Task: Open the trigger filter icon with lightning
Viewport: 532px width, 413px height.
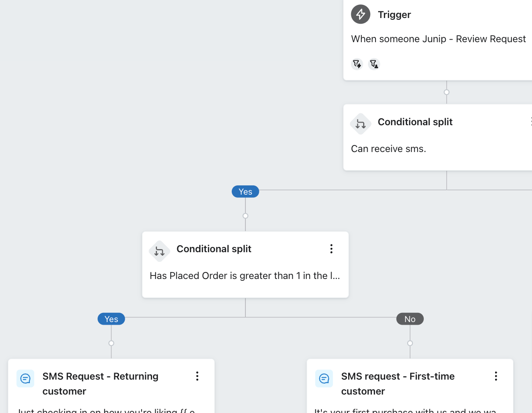Action: [357, 64]
